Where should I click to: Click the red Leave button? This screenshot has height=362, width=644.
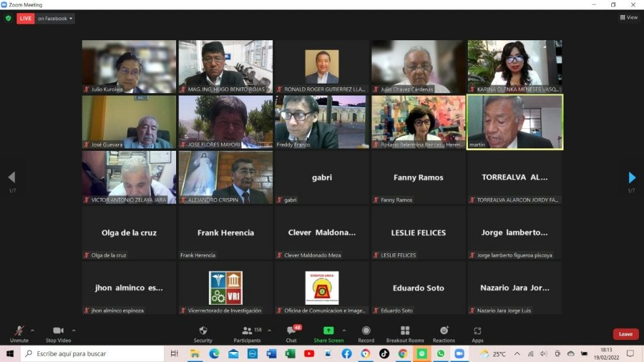click(625, 334)
